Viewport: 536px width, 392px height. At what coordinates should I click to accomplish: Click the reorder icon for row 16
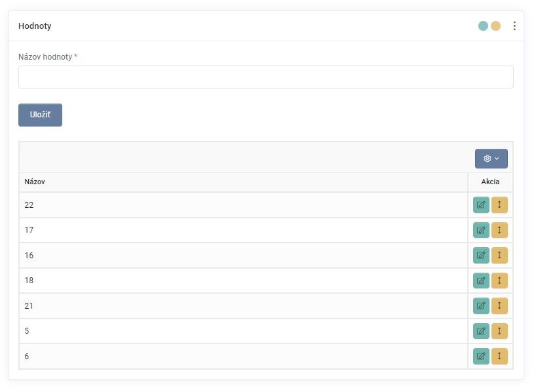(x=499, y=256)
